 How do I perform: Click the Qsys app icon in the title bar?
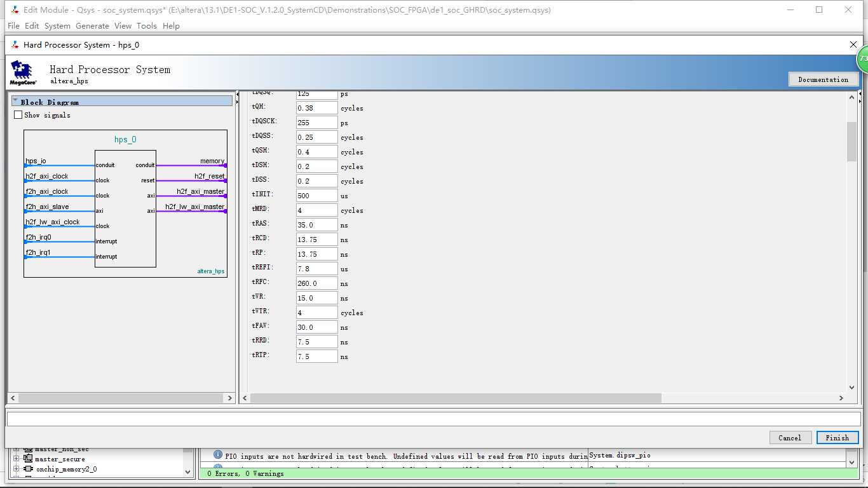[x=15, y=10]
